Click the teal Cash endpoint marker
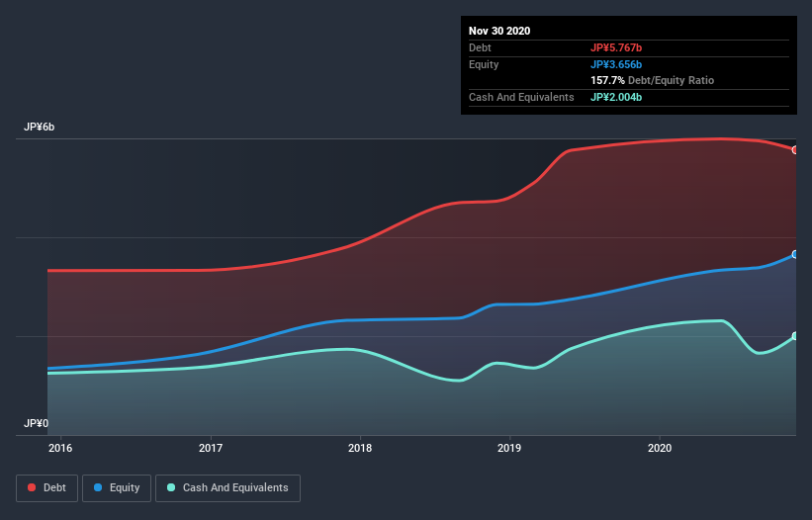812x520 pixels. [x=795, y=336]
